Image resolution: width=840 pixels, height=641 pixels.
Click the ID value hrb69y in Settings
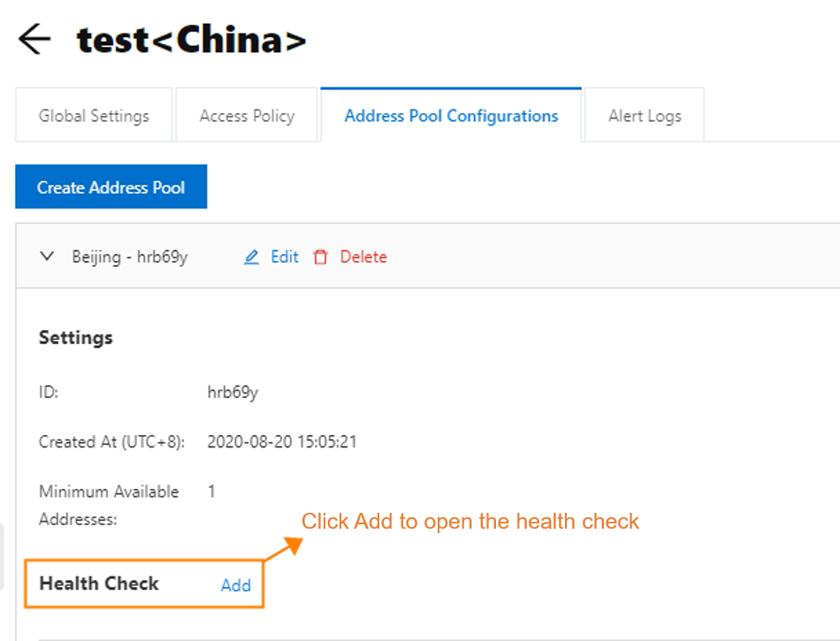click(x=233, y=393)
